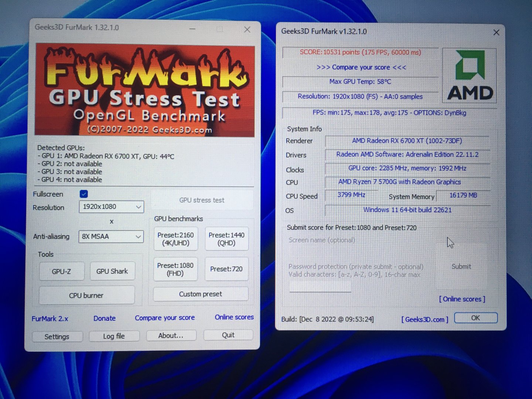Click the 3799 MHz CPU Speed value
The image size is (532, 399).
[351, 195]
